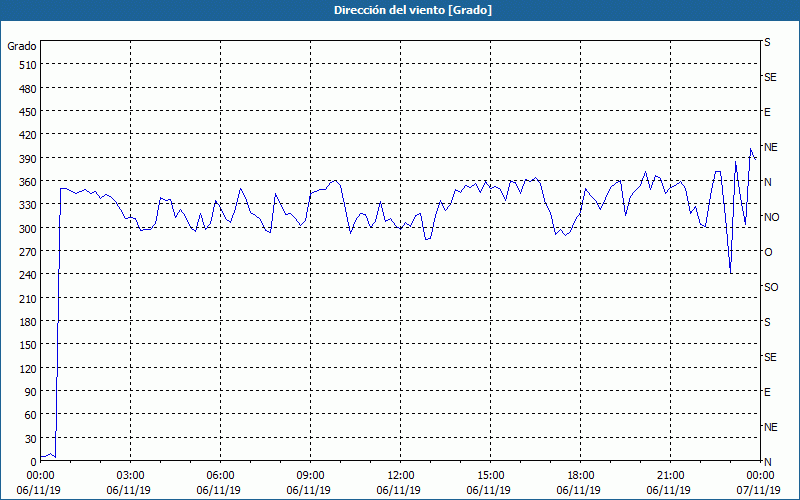Screen dimensions: 800x500
Task: Click the 240 degree axis label
Action: (x=29, y=276)
